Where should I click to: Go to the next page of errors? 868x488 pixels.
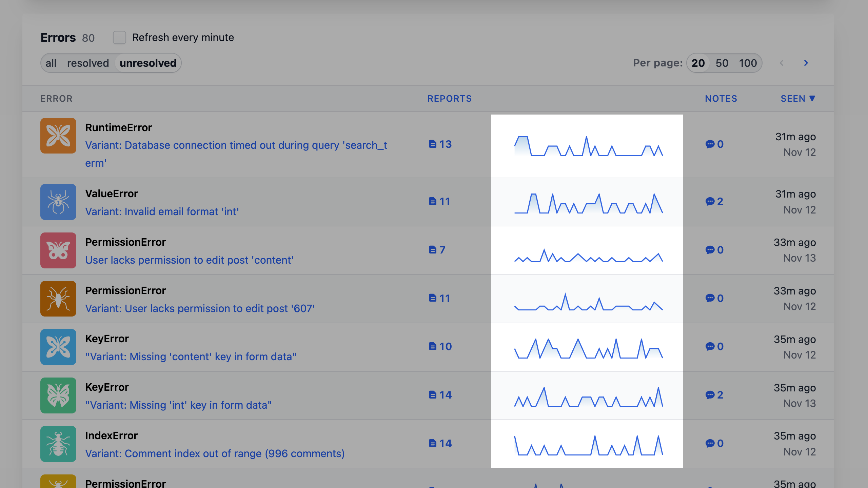click(806, 63)
